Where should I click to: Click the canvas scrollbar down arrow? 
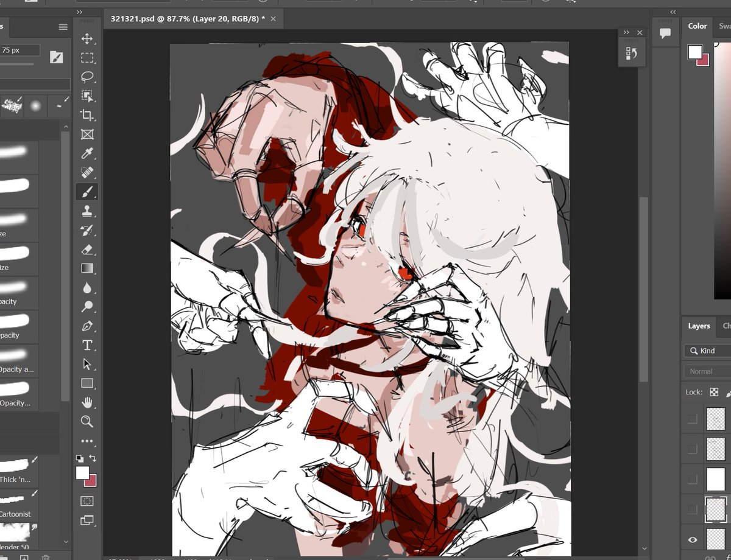point(644,550)
